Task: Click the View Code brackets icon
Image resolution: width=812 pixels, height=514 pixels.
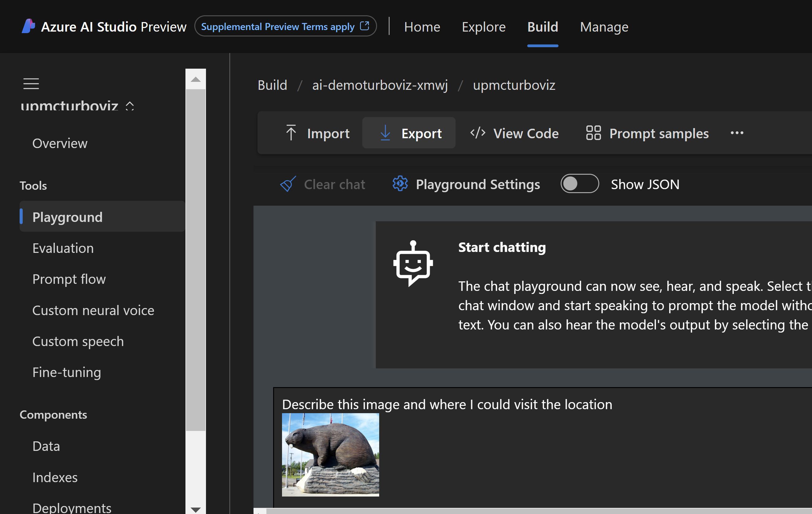Action: (x=478, y=133)
